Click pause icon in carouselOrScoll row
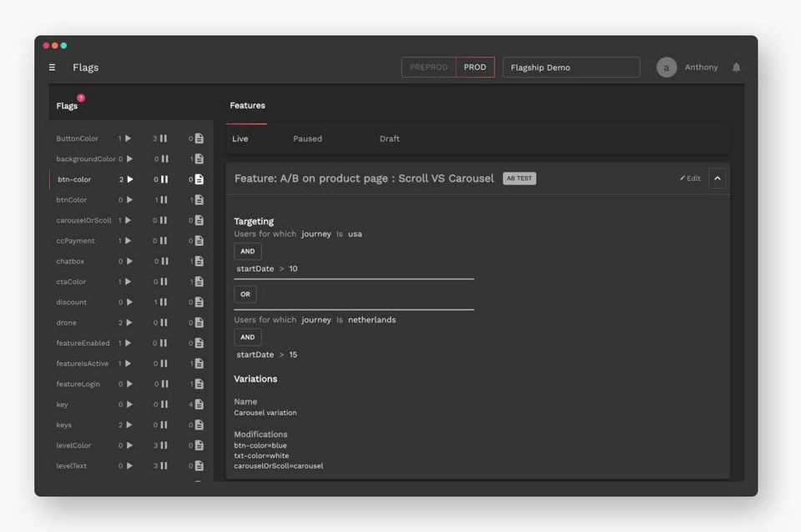Image resolution: width=801 pixels, height=532 pixels. 164,220
